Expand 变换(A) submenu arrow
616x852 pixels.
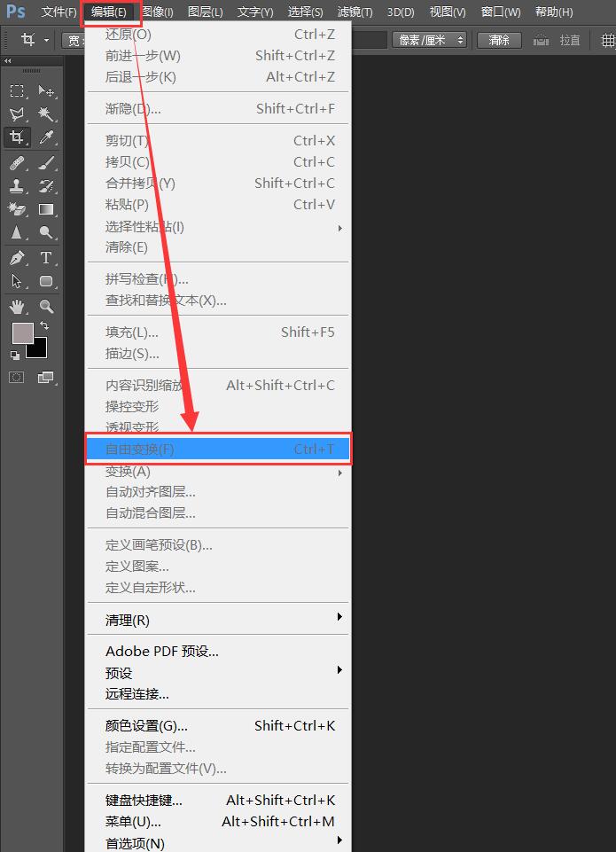point(340,473)
